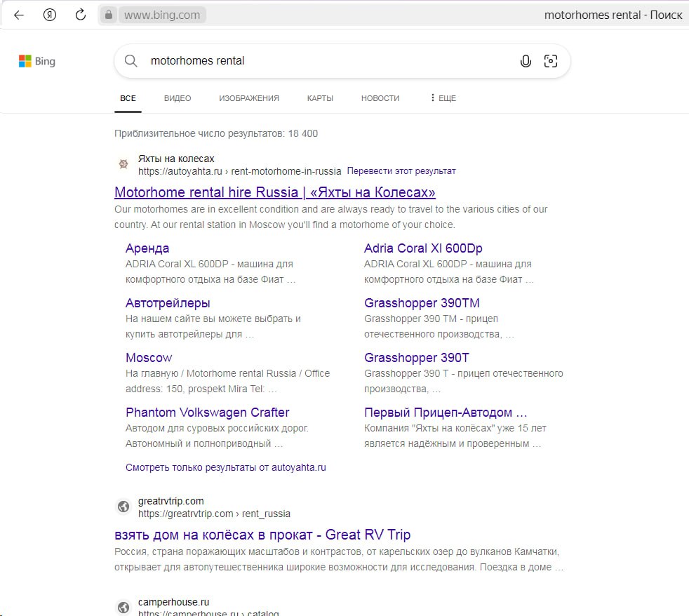
Task: Open the ИЗОБРАЖЕНИЯ tab
Action: 249,98
